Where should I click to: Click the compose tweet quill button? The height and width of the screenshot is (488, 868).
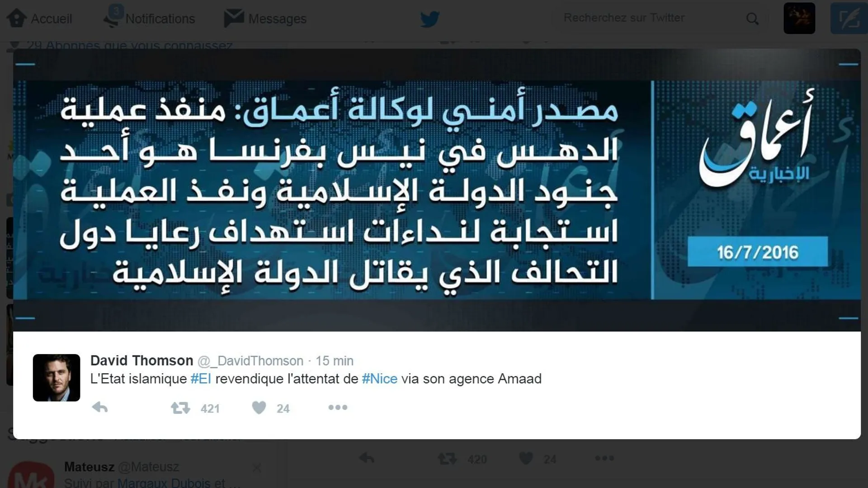coord(849,19)
